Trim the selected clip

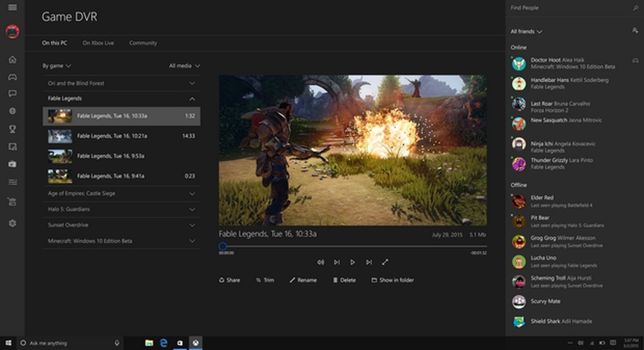[265, 280]
